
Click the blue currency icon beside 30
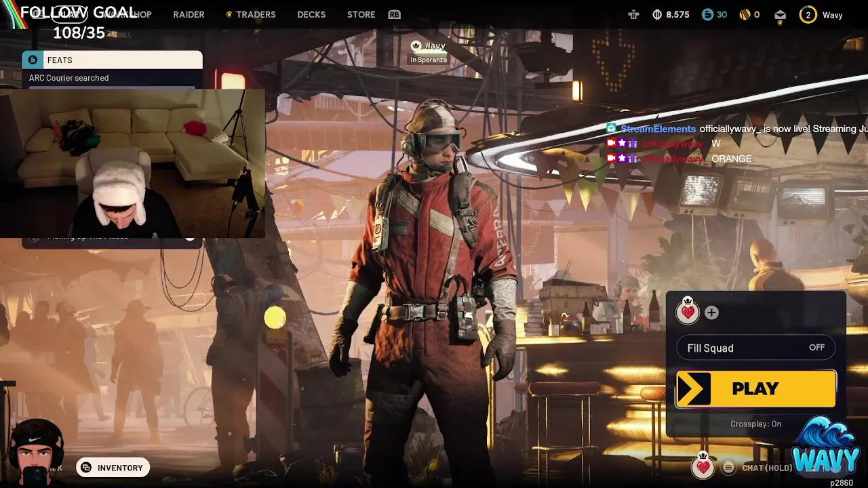[708, 14]
